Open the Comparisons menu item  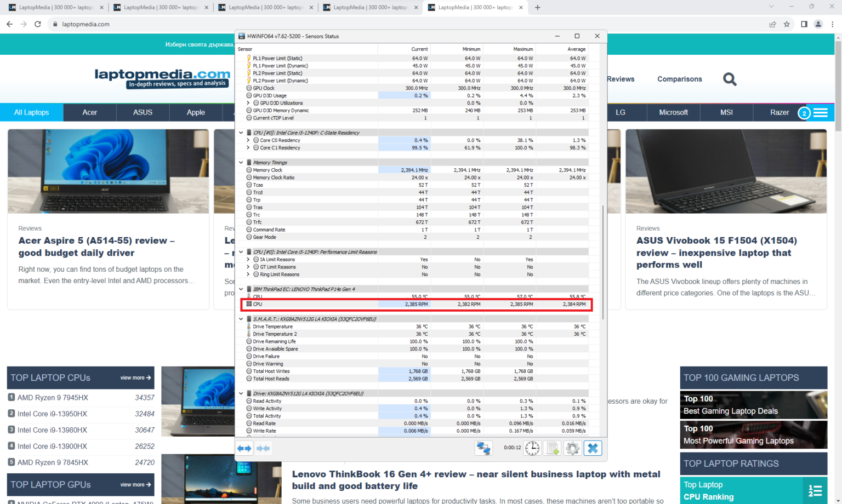click(679, 79)
